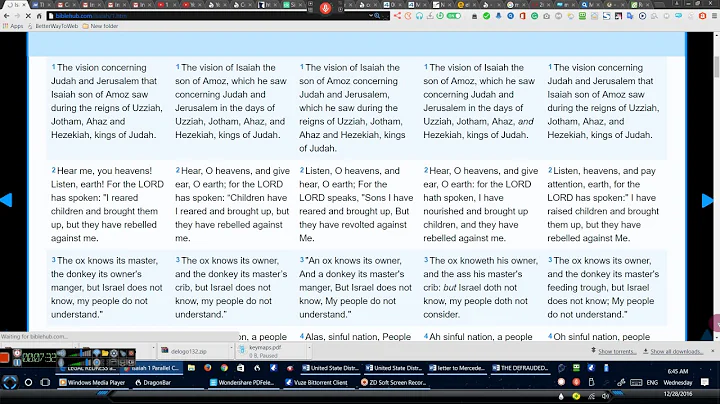The height and width of the screenshot is (404, 720).
Task: Click the recorder timer clock icon
Action: coord(17,353)
